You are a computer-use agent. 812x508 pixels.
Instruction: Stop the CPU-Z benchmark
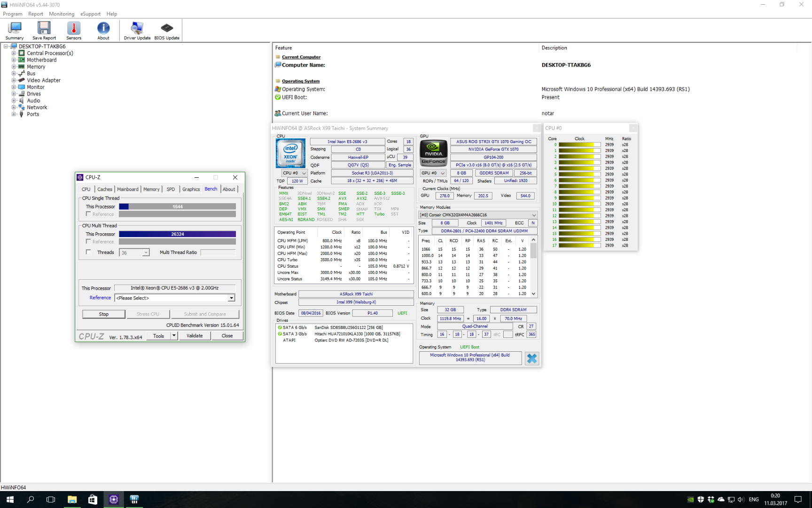(x=104, y=314)
